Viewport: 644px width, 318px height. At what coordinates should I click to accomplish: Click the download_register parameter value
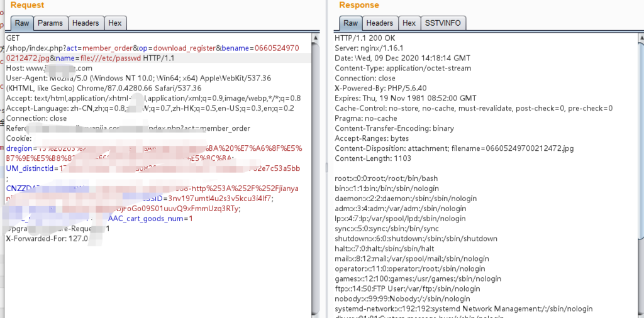184,48
